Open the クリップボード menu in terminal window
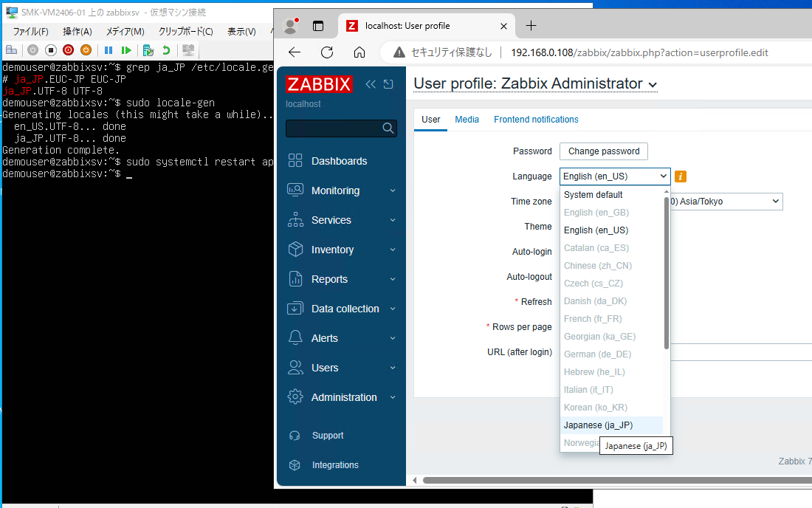This screenshot has height=508, width=812. tap(184, 31)
